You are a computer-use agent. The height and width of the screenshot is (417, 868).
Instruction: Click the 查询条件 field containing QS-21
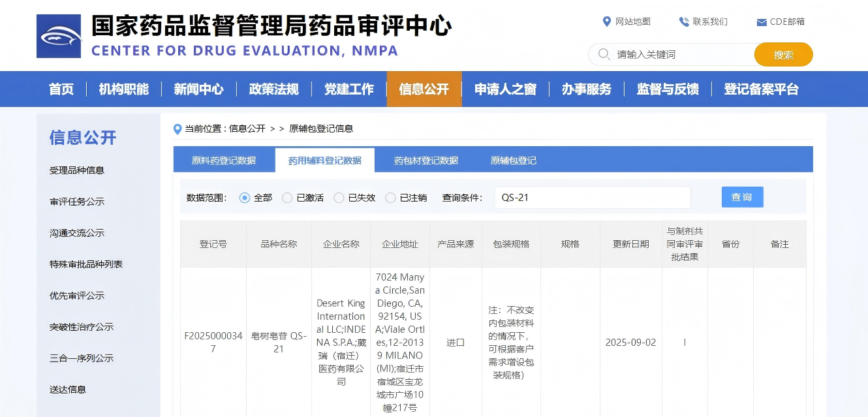[x=593, y=198]
